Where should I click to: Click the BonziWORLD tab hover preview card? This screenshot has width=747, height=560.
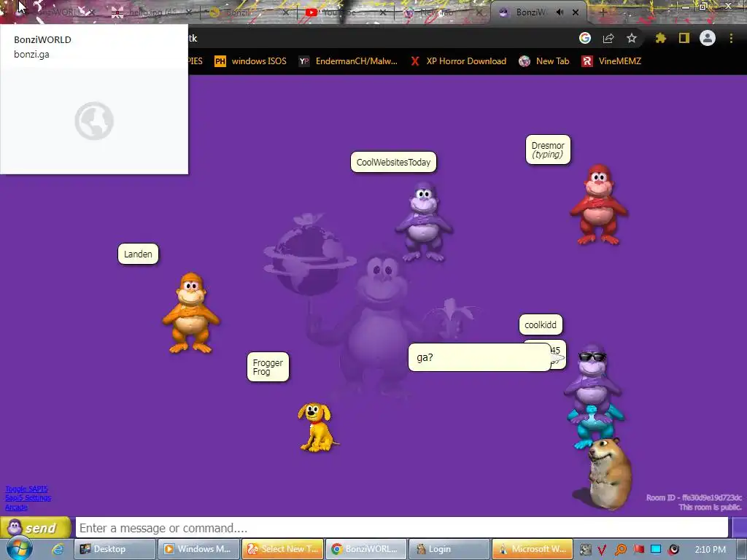click(x=94, y=99)
